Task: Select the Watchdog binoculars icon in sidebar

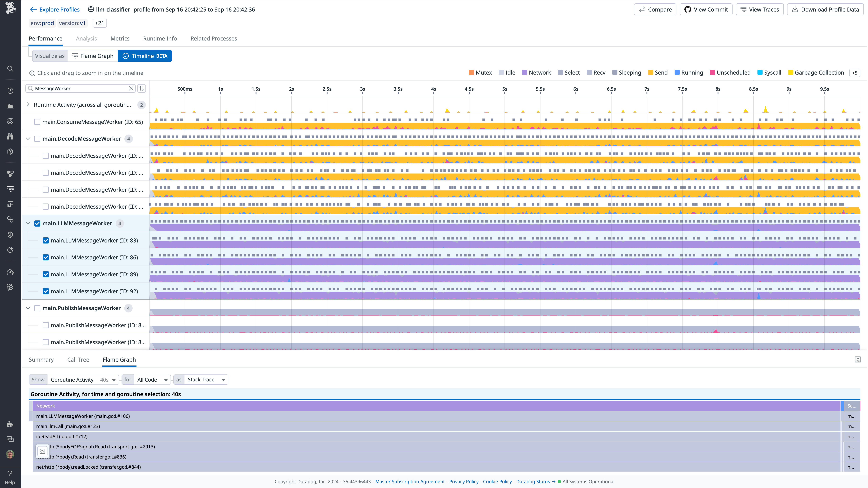Action: [10, 136]
